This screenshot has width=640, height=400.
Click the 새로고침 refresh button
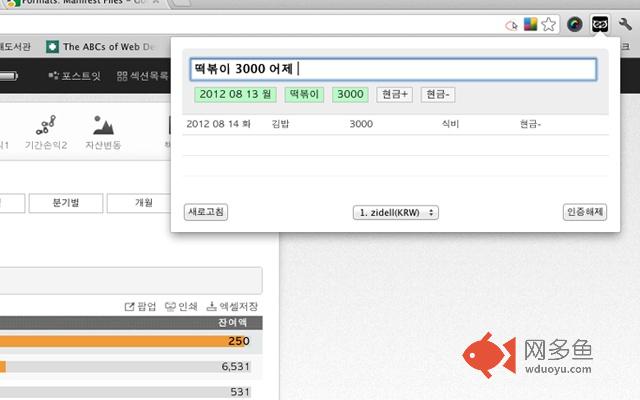pyautogui.click(x=206, y=212)
